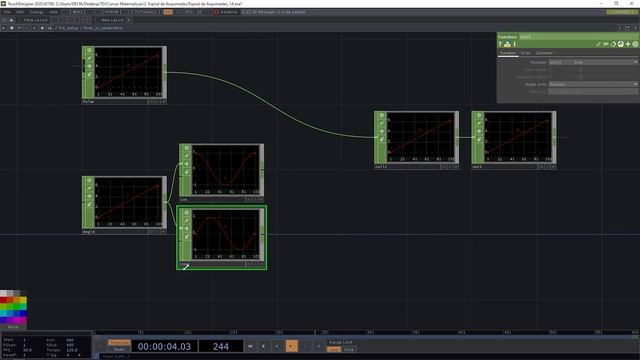This screenshot has width=640, height=360.
Task: Open the Tutorials link in top bar
Action: [x=146, y=12]
